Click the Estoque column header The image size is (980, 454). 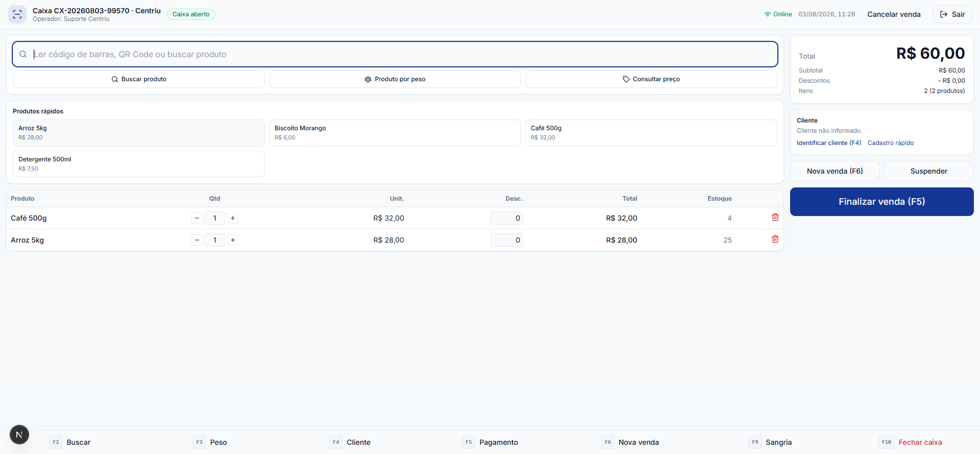click(x=720, y=199)
